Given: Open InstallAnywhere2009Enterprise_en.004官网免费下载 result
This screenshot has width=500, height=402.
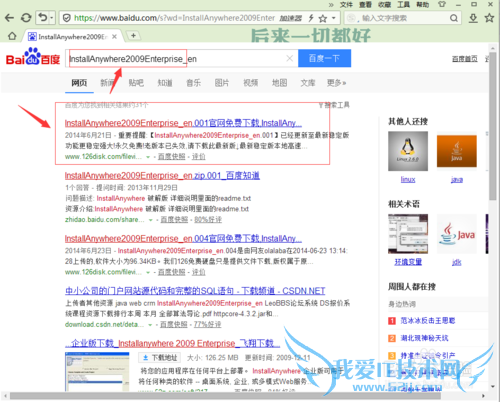Looking at the screenshot, I should (x=183, y=239).
